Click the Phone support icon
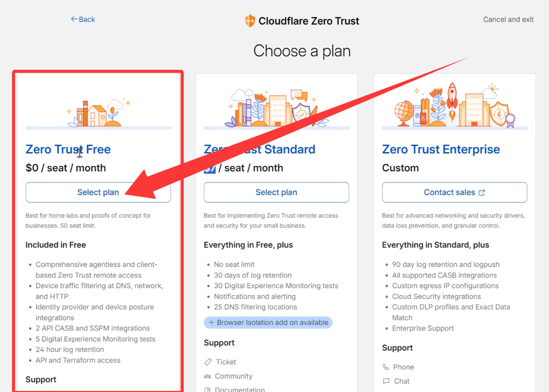Screen dimensions: 549x392 (x=386, y=367)
